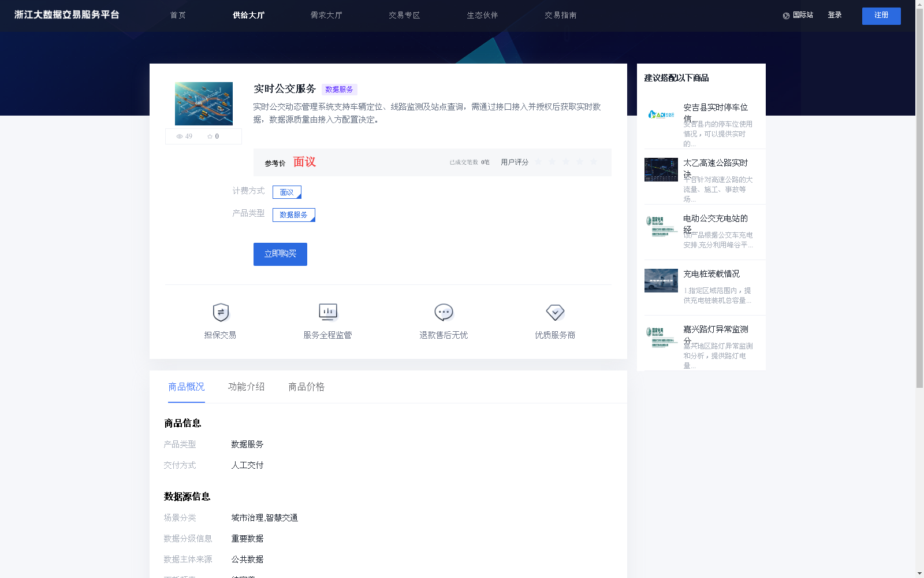
Task: Click the 建议搭配以下商品 heading
Action: coord(676,78)
